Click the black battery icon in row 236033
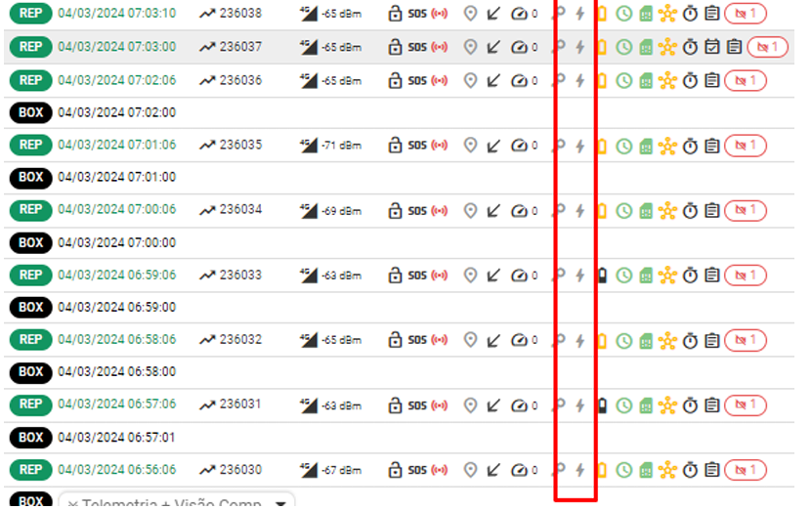This screenshot has height=510, width=812. 602,276
